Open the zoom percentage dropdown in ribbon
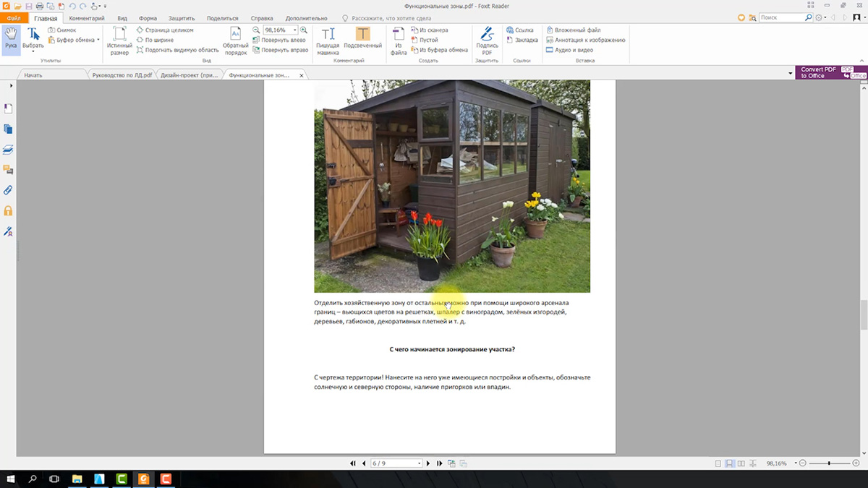Screen dimensions: 868x488 click(294, 30)
